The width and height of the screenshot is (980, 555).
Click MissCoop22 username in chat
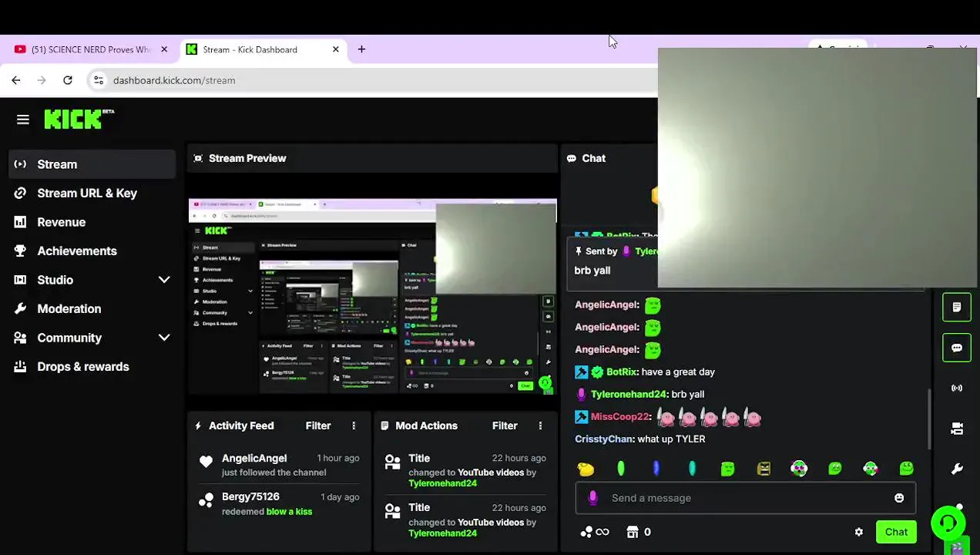click(619, 416)
